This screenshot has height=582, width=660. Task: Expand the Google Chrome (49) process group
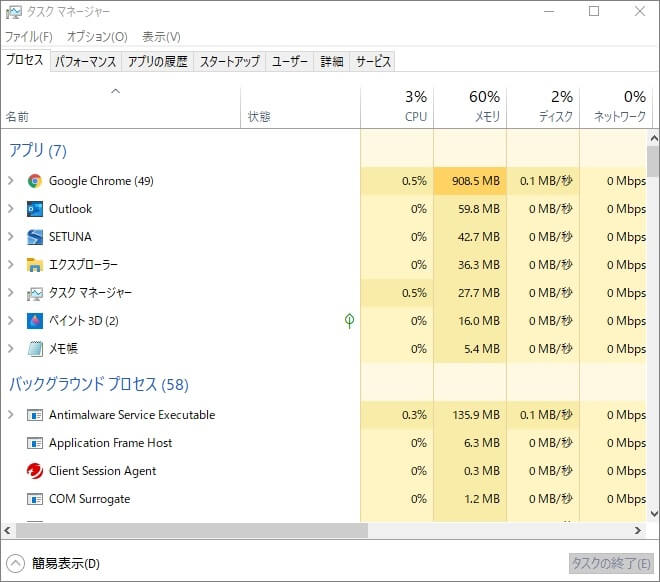11,181
